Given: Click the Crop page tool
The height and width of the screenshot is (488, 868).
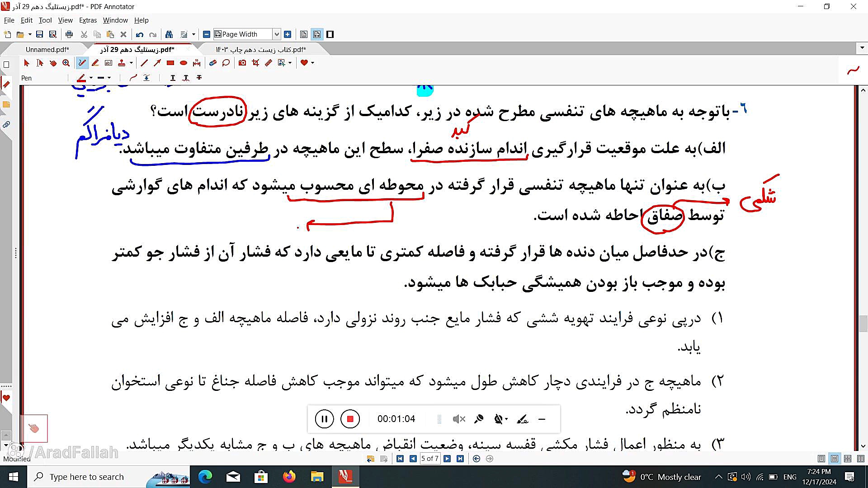Looking at the screenshot, I should [255, 63].
